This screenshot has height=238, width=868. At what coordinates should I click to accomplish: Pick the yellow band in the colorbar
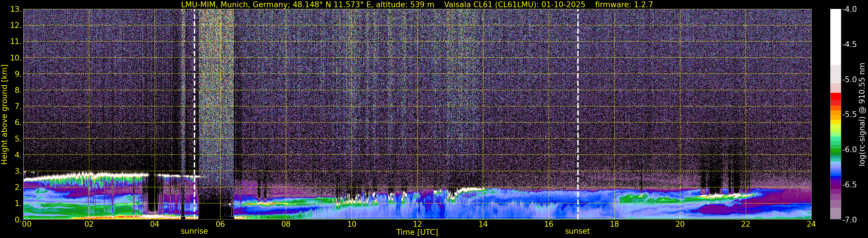(x=836, y=122)
